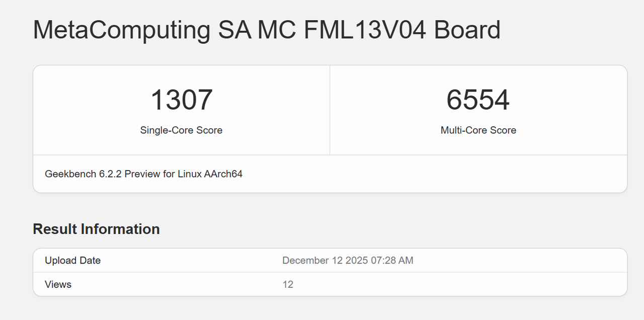Click the word Linux in platform line
The width and height of the screenshot is (644, 320).
(x=190, y=174)
